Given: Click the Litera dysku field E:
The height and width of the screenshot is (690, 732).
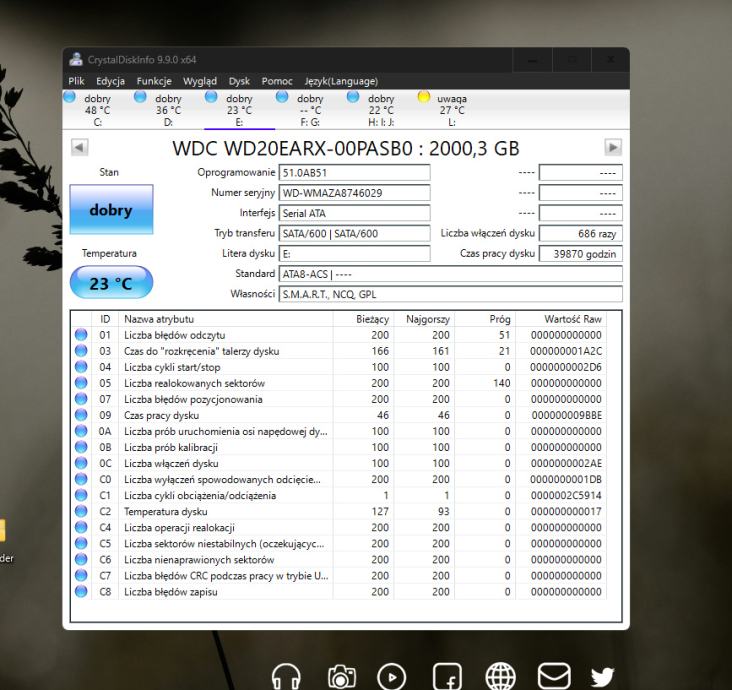Looking at the screenshot, I should [354, 254].
